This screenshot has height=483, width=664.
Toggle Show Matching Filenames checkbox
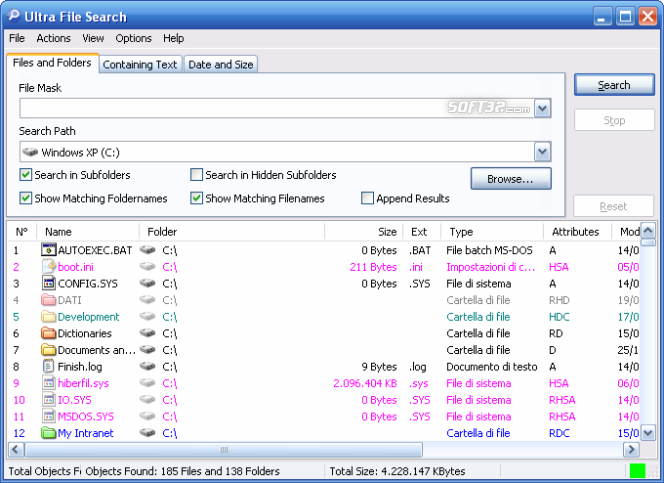point(196,198)
